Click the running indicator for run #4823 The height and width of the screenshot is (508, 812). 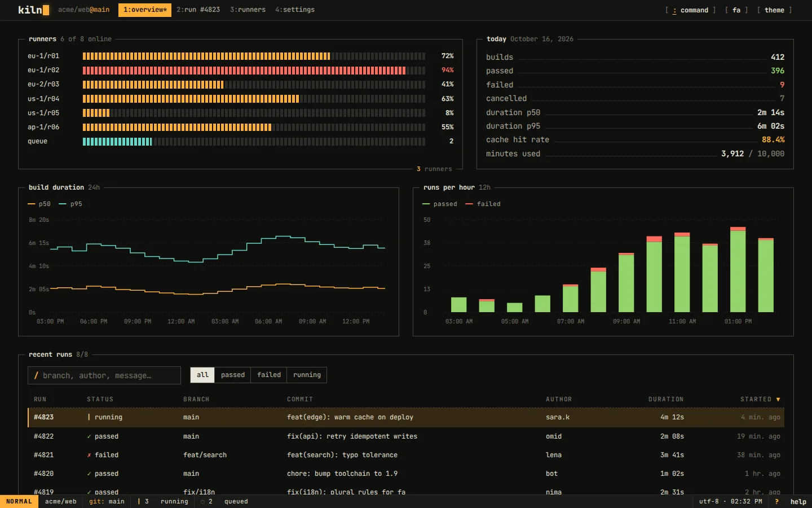[x=89, y=417]
